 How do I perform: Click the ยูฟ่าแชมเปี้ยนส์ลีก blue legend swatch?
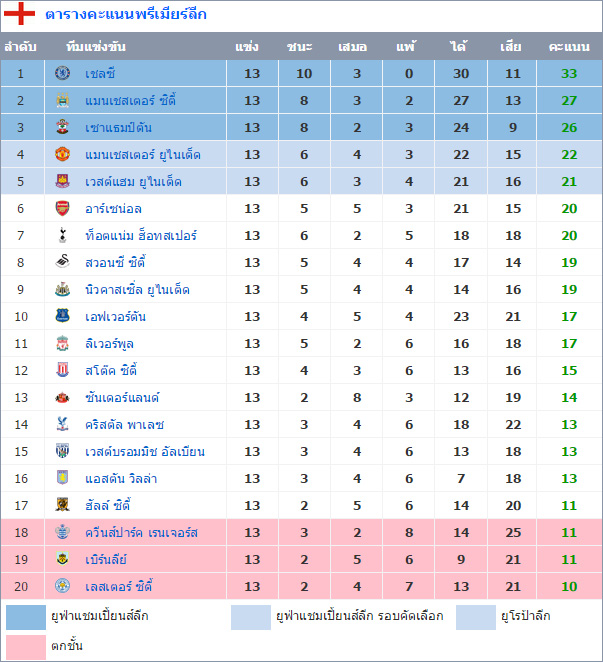[x=25, y=616]
